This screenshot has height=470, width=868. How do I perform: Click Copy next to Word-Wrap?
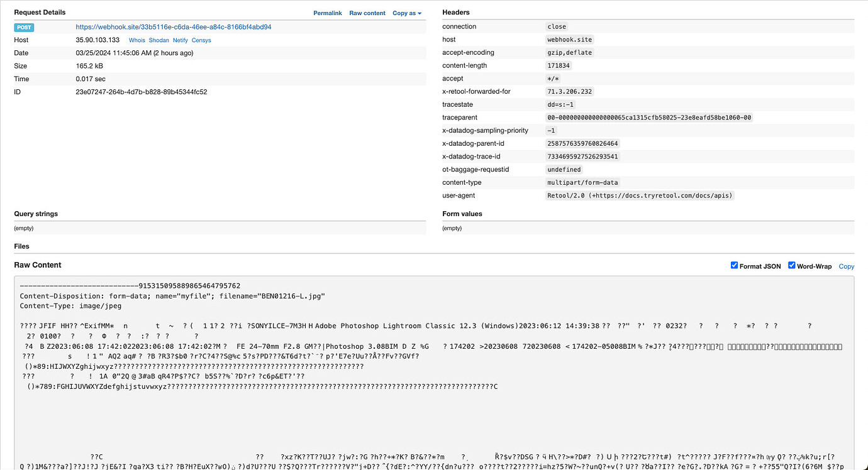pos(846,266)
